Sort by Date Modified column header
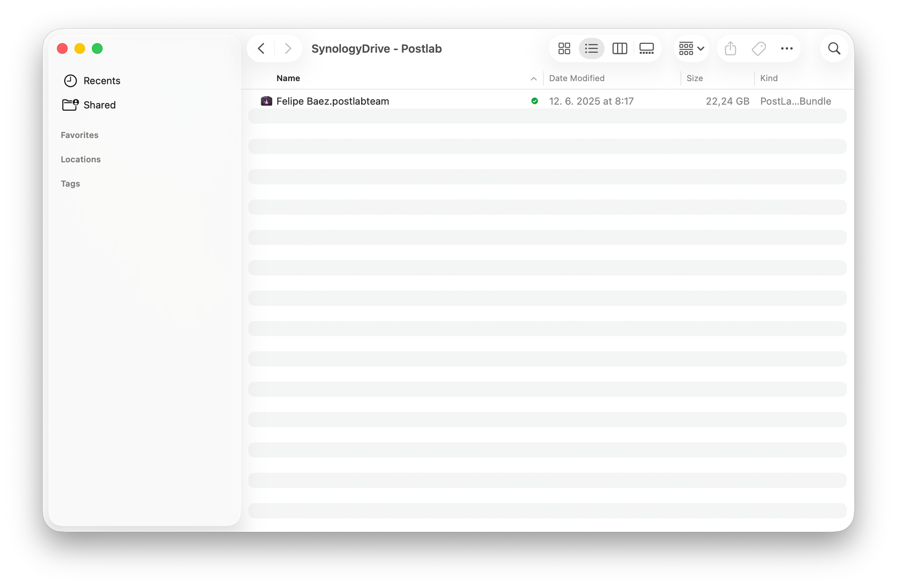The width and height of the screenshot is (897, 588). [577, 78]
